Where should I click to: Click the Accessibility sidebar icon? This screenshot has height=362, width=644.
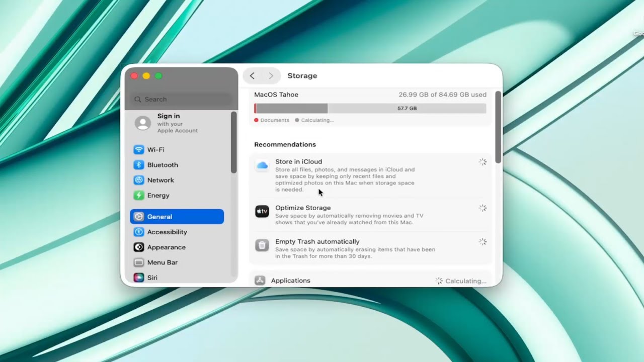138,232
